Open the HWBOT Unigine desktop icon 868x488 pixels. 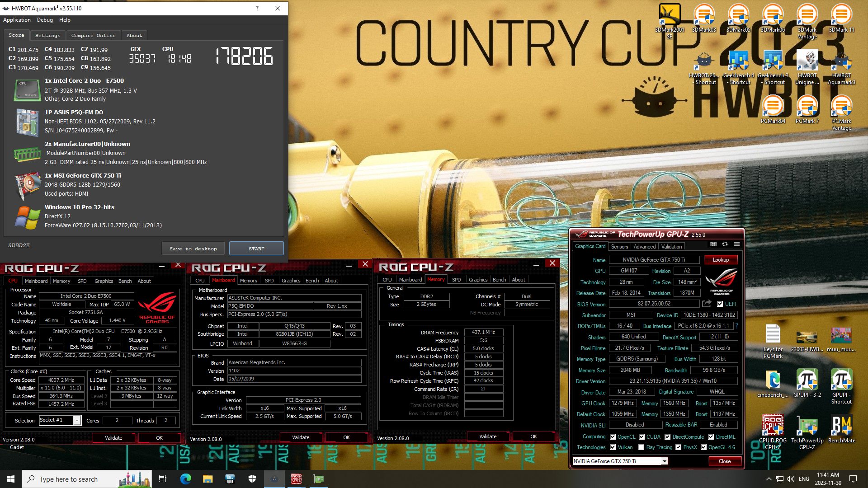pyautogui.click(x=807, y=67)
